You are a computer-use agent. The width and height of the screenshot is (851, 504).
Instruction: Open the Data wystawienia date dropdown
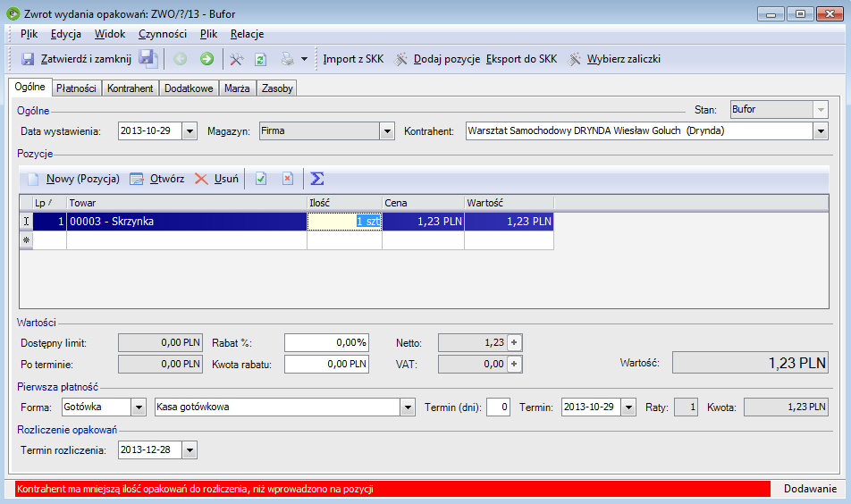point(190,131)
